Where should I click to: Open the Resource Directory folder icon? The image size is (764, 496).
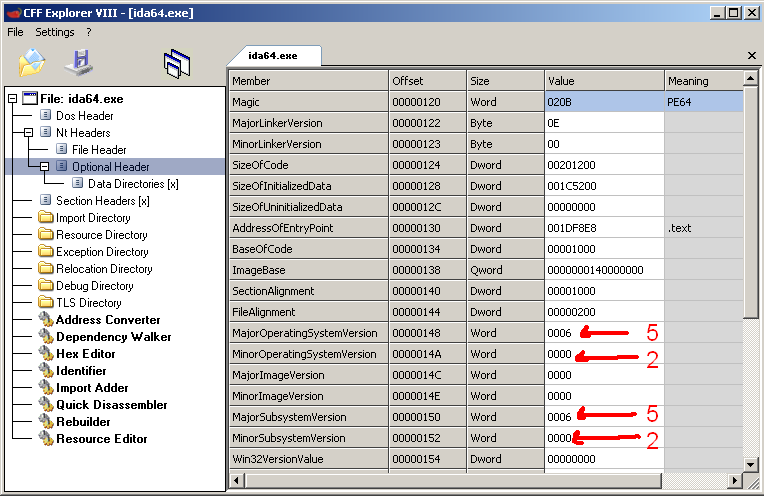46,234
